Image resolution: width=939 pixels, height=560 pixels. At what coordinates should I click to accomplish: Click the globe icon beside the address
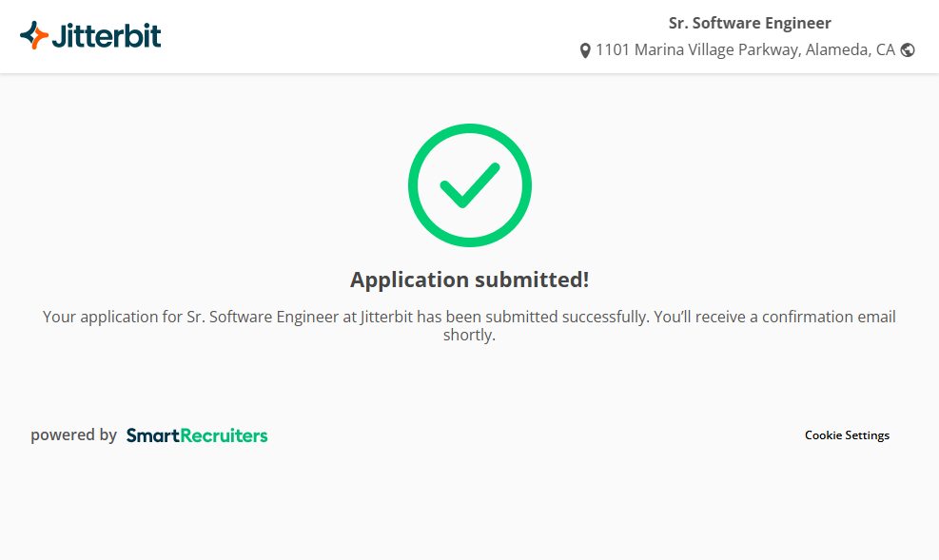point(908,50)
